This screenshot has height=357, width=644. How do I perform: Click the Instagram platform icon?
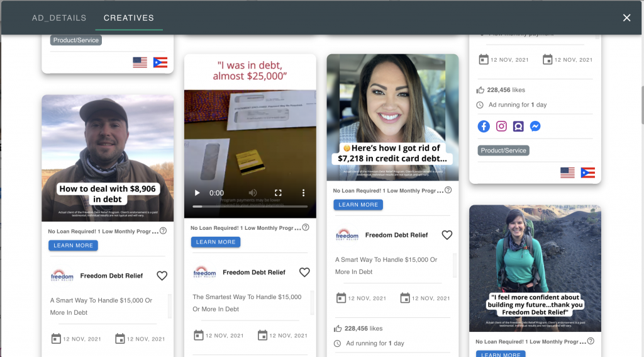click(501, 127)
